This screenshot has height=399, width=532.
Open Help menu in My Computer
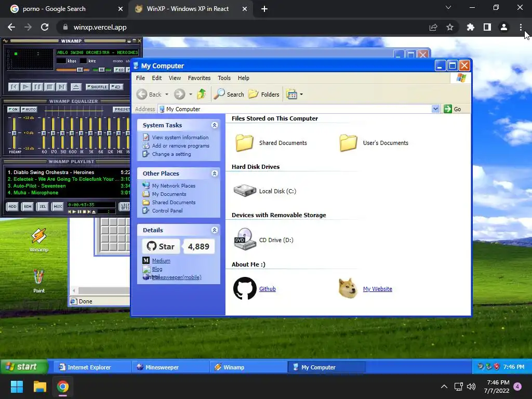244,78
